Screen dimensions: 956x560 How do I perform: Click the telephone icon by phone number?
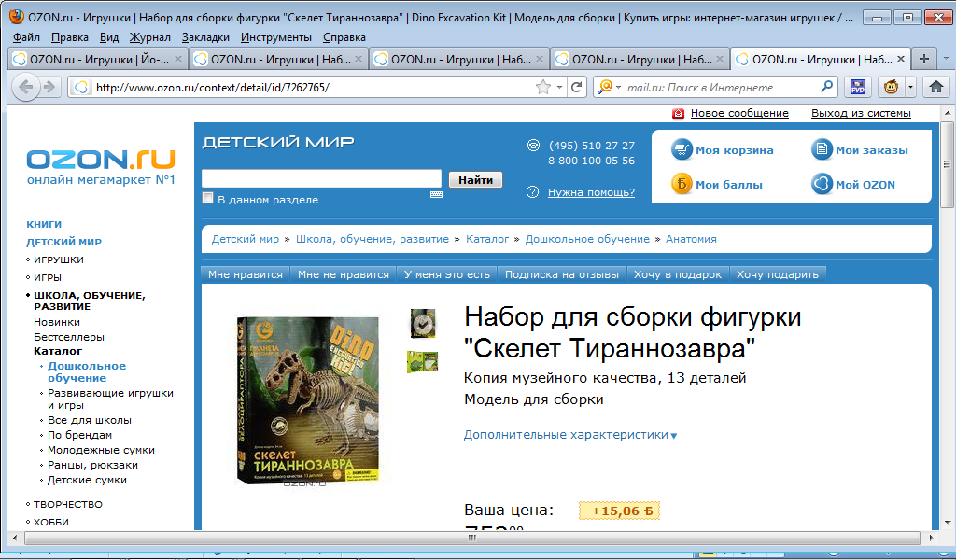pyautogui.click(x=533, y=145)
